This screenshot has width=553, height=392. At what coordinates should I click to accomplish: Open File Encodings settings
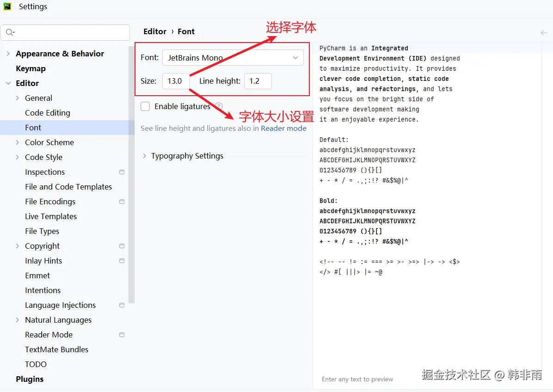pyautogui.click(x=50, y=202)
